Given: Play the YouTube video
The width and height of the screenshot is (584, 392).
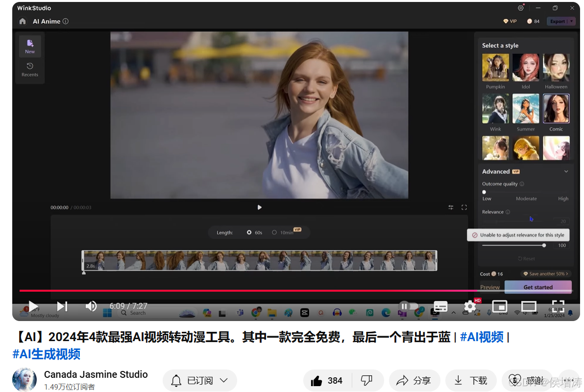Looking at the screenshot, I should coord(33,306).
